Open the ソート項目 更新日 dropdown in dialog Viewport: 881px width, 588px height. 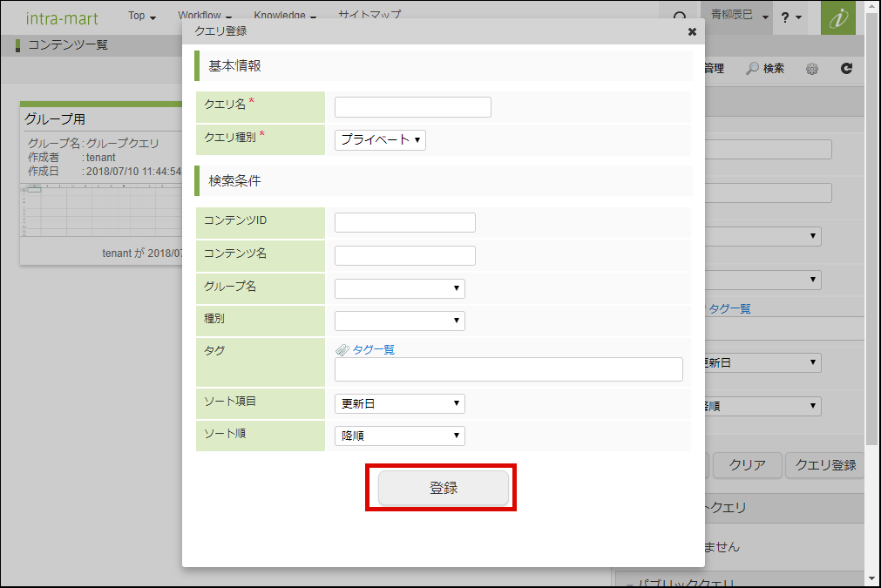[399, 403]
